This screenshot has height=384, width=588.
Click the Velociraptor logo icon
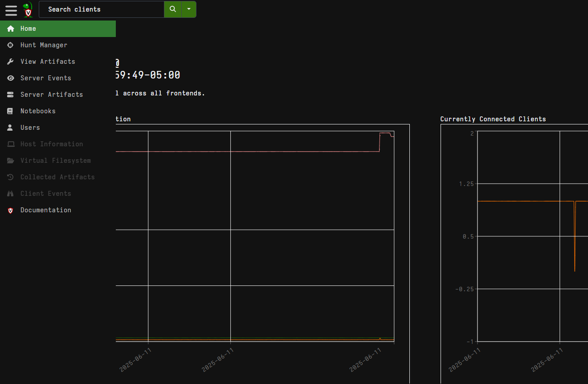click(x=28, y=9)
